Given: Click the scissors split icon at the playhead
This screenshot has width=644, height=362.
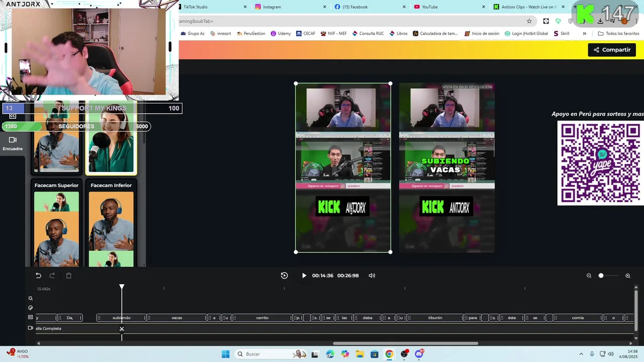Looking at the screenshot, I should click(122, 329).
